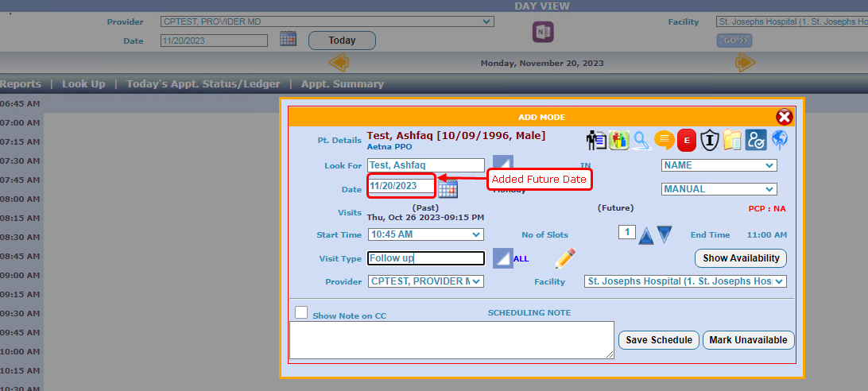Increase number of slots with up arrow
This screenshot has width=868, height=391.
[646, 235]
